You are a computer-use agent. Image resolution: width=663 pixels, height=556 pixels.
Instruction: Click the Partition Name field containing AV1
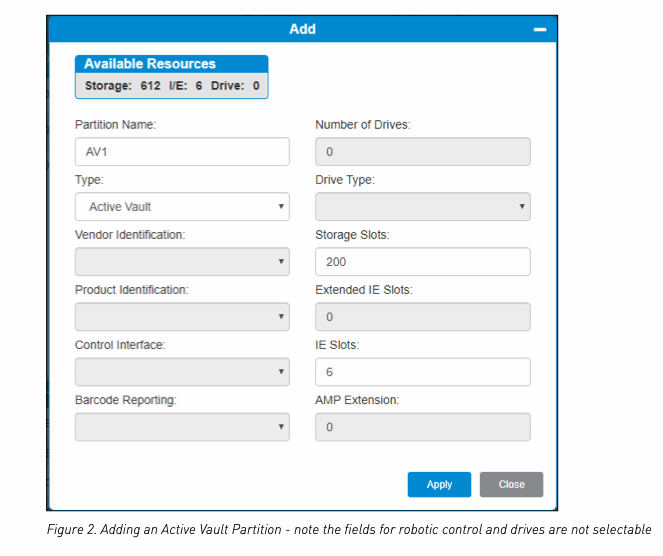click(x=182, y=152)
